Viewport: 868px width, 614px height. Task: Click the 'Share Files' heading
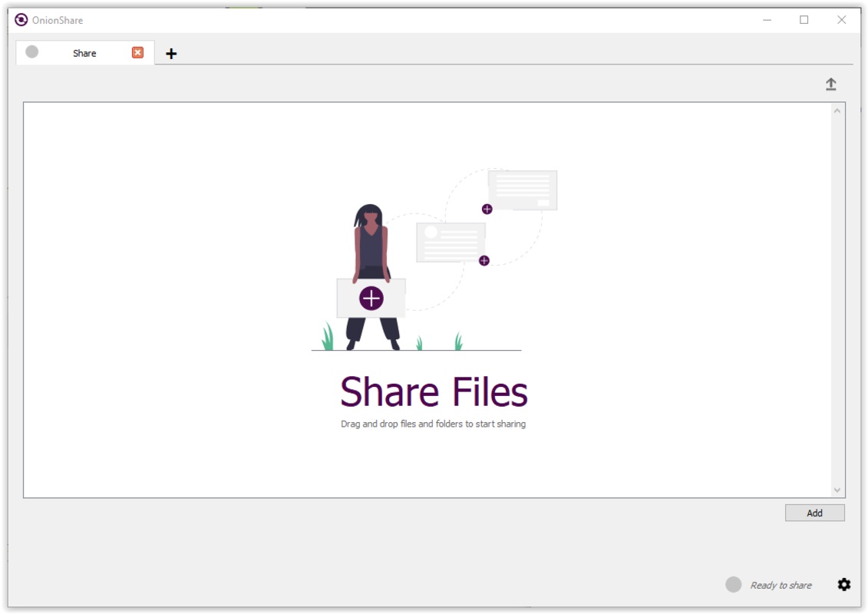point(434,391)
